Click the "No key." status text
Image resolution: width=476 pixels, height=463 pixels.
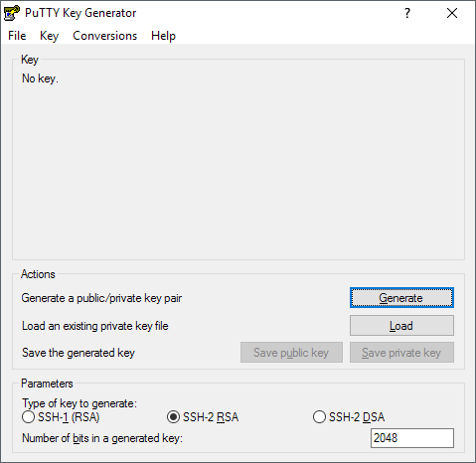pos(40,78)
